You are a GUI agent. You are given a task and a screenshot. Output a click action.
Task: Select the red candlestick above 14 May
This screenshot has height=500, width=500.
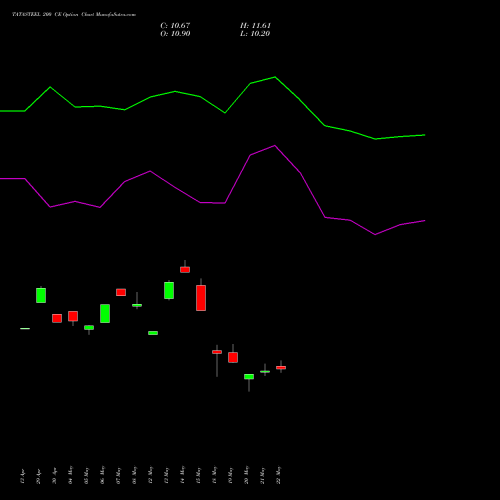(x=185, y=269)
